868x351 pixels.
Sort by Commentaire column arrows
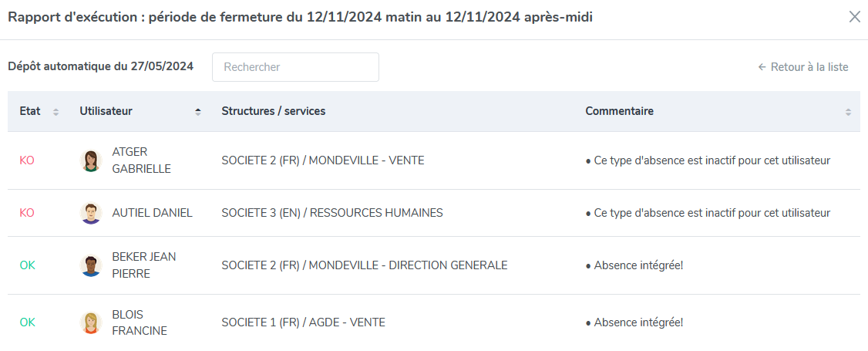tap(848, 111)
